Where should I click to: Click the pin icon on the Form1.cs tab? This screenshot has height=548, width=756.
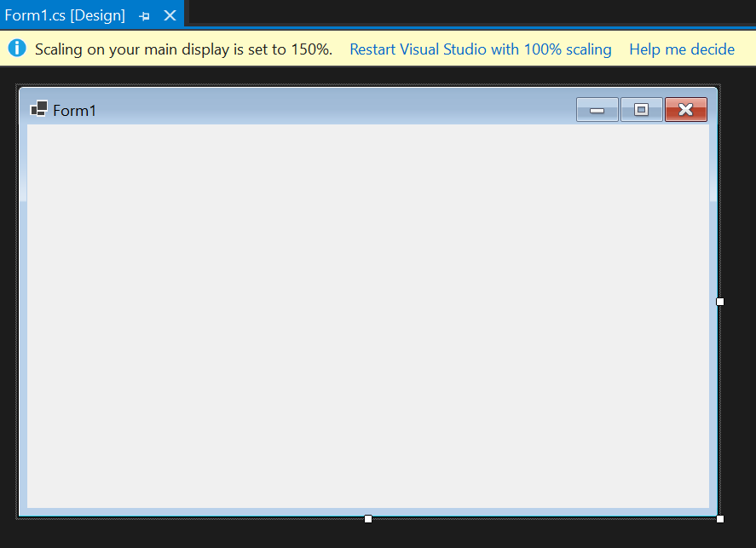[x=143, y=14]
